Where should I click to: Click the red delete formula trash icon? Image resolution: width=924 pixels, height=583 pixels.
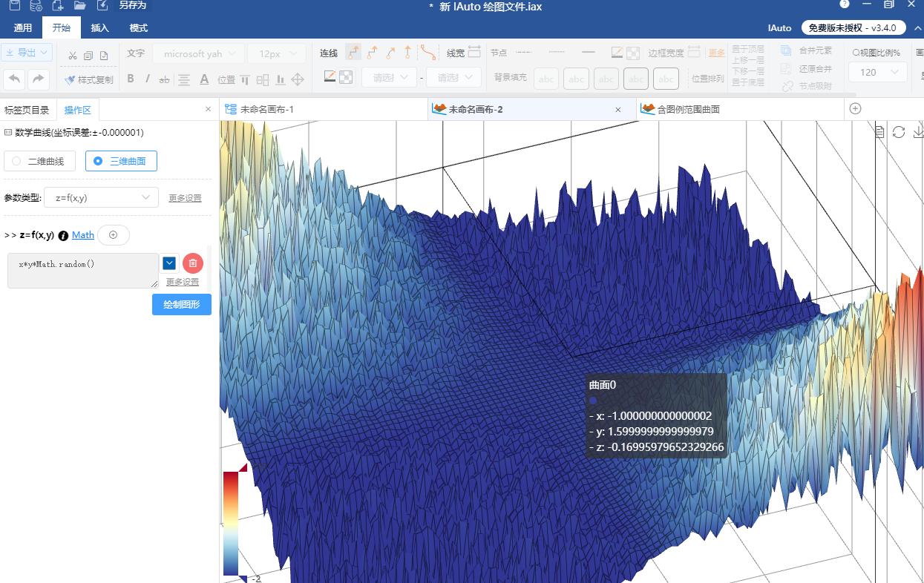click(x=193, y=263)
